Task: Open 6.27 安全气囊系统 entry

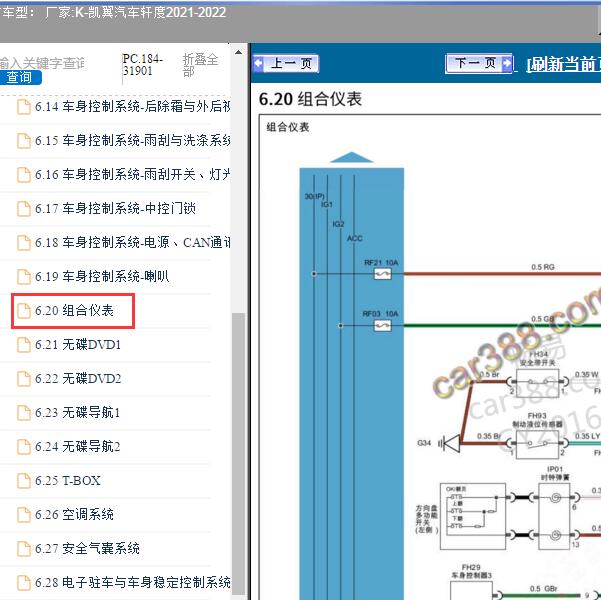Action: (x=87, y=549)
